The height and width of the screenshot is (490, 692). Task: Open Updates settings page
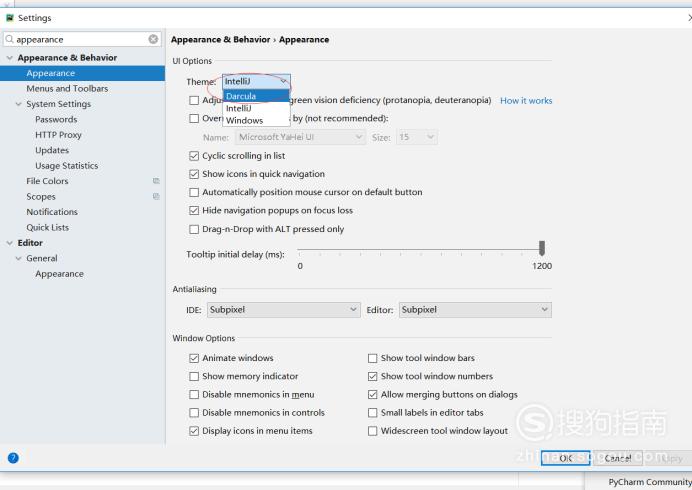tap(52, 150)
